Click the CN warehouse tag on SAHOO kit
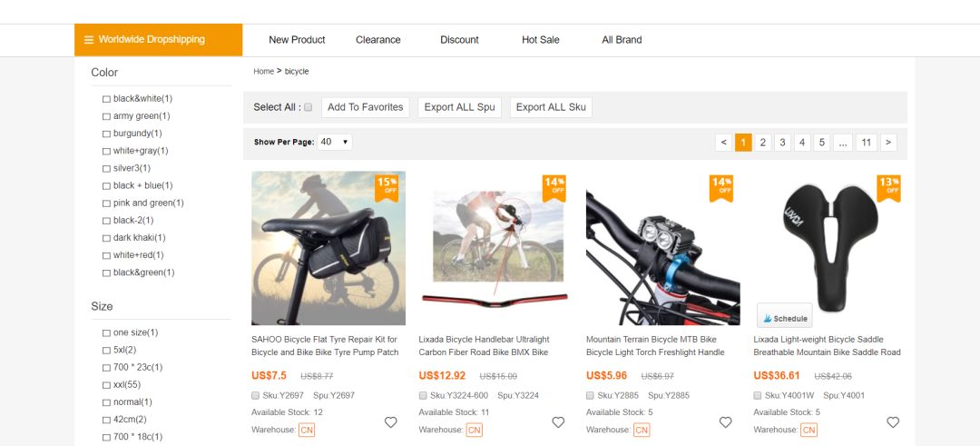Image resolution: width=980 pixels, height=446 pixels. tap(307, 430)
